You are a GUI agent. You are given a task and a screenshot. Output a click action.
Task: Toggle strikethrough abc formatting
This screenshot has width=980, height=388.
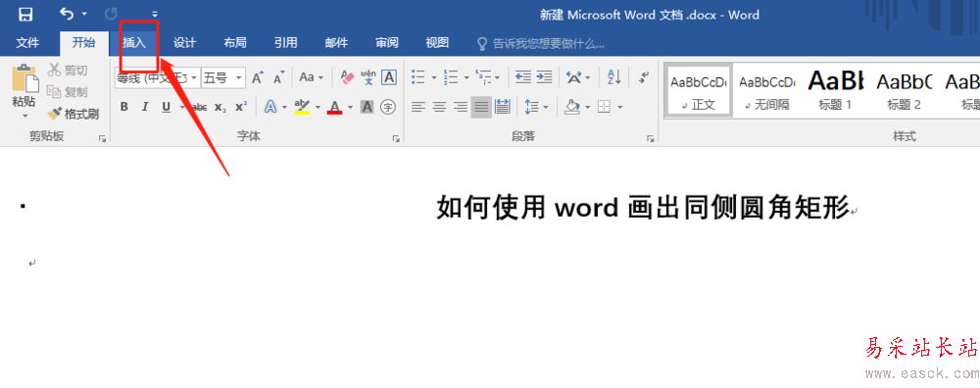(x=199, y=107)
